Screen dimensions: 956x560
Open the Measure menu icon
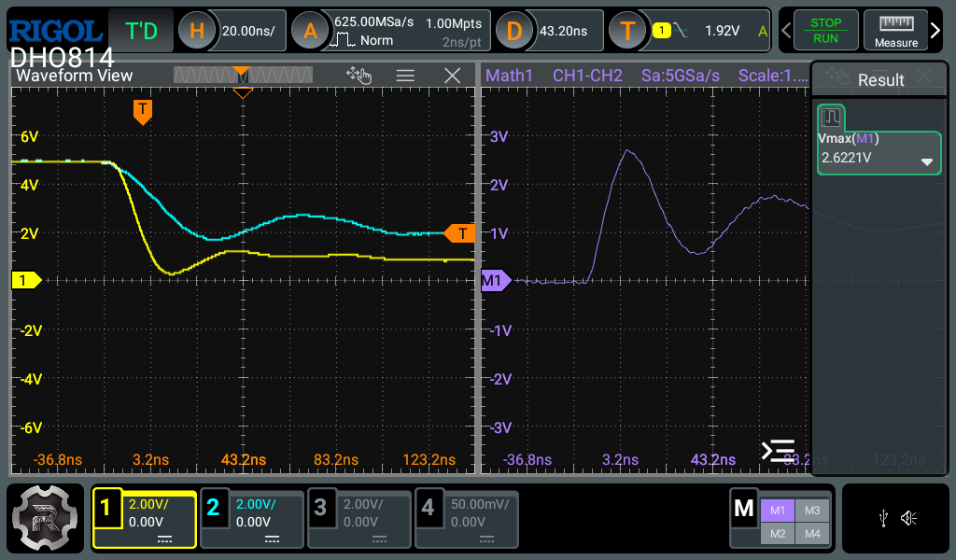tap(895, 30)
